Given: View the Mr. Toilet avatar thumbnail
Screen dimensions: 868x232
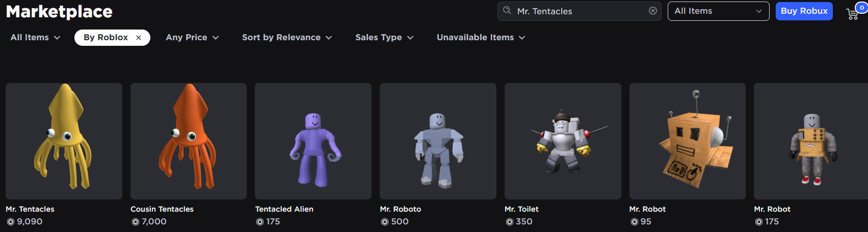Looking at the screenshot, I should point(563,141).
